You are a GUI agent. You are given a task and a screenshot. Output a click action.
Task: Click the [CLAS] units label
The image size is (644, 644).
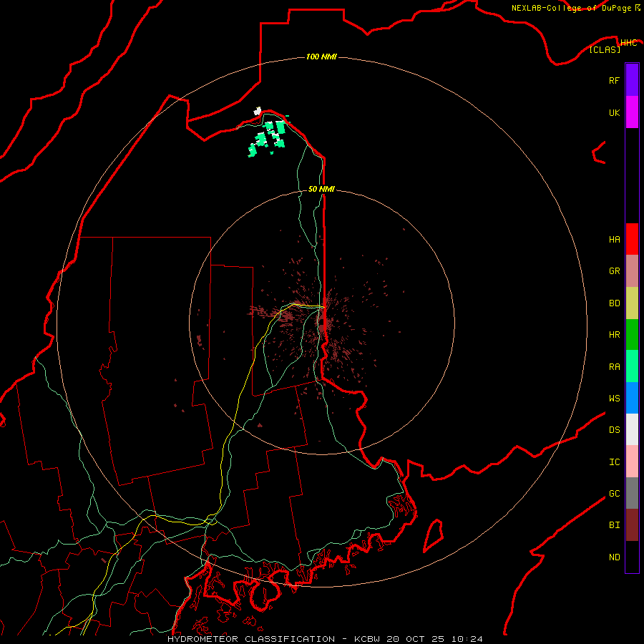click(605, 50)
